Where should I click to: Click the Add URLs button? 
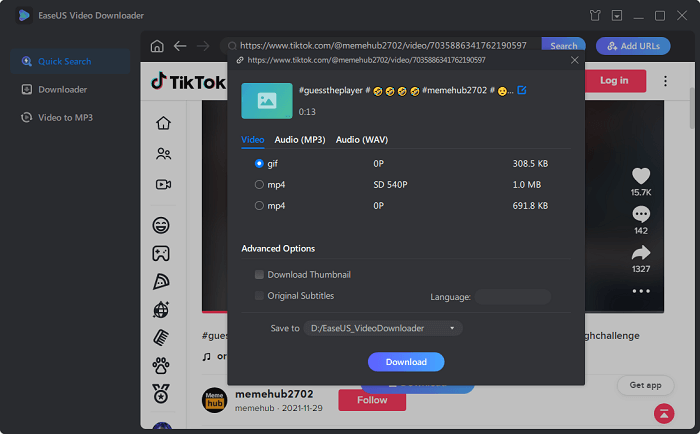click(x=633, y=46)
